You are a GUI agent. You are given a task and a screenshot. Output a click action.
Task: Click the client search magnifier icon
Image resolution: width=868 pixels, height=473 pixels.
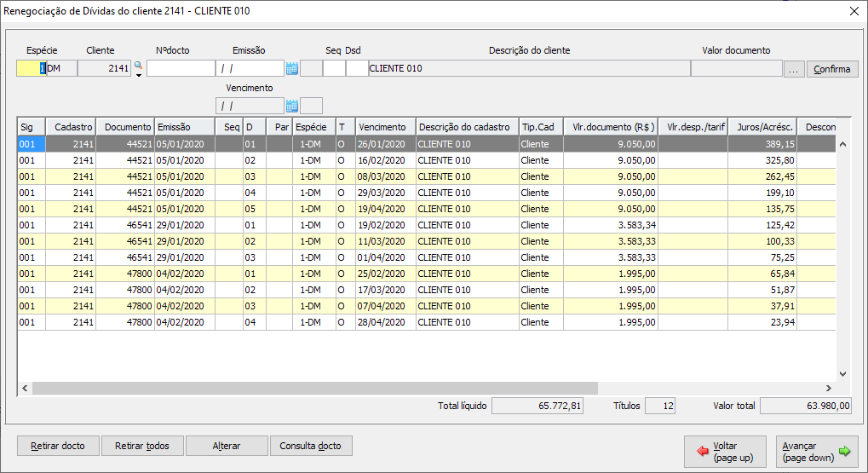pyautogui.click(x=138, y=65)
